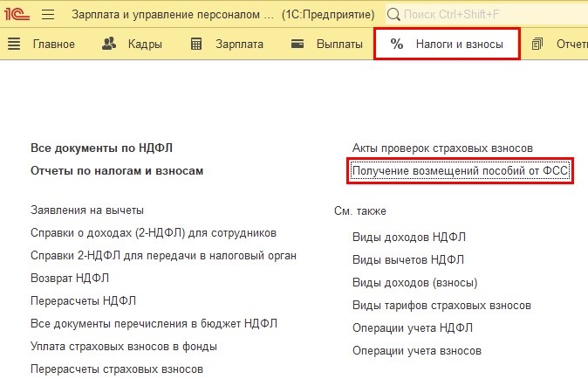Open Уплата страховых взносов в фонды
Viewport: 588px width, 379px height.
124,347
